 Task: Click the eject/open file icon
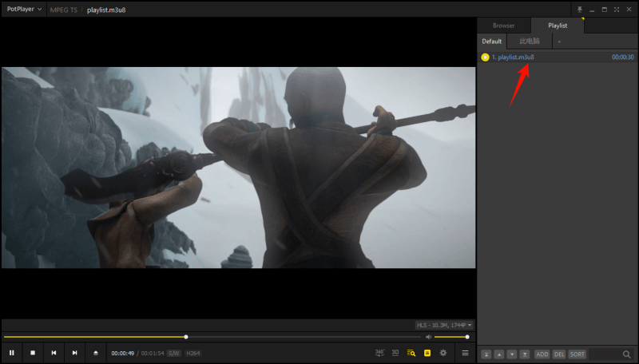tap(96, 353)
